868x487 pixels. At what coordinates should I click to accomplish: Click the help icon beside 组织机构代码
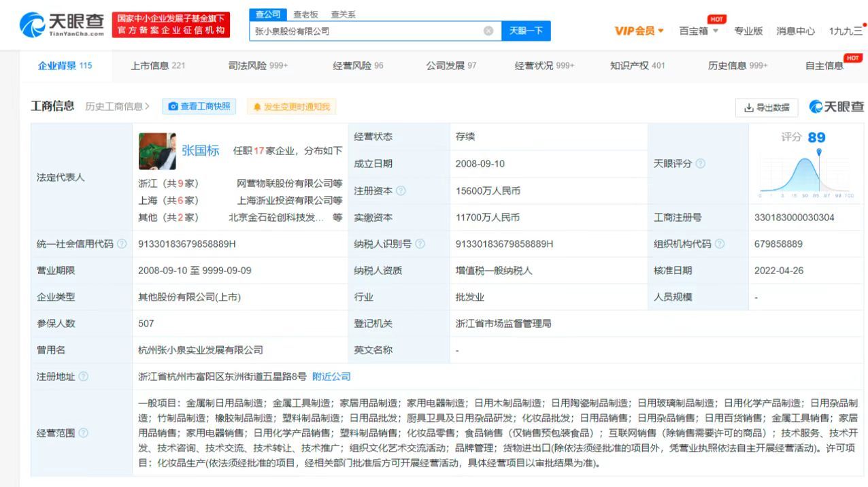720,244
